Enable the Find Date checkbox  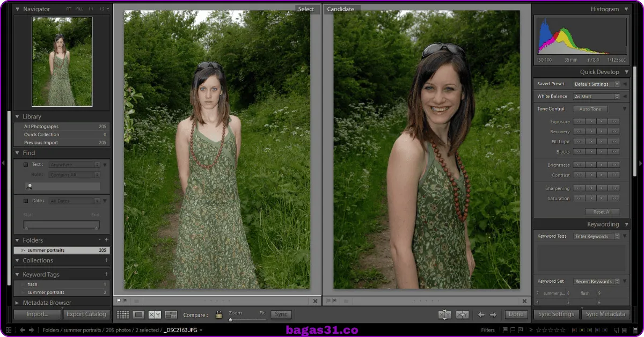point(26,201)
